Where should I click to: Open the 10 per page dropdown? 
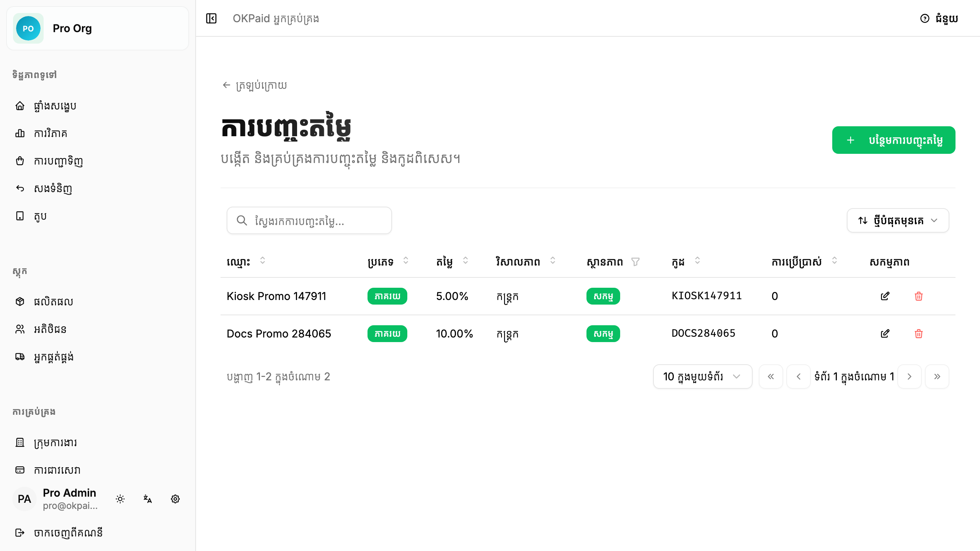pos(702,377)
